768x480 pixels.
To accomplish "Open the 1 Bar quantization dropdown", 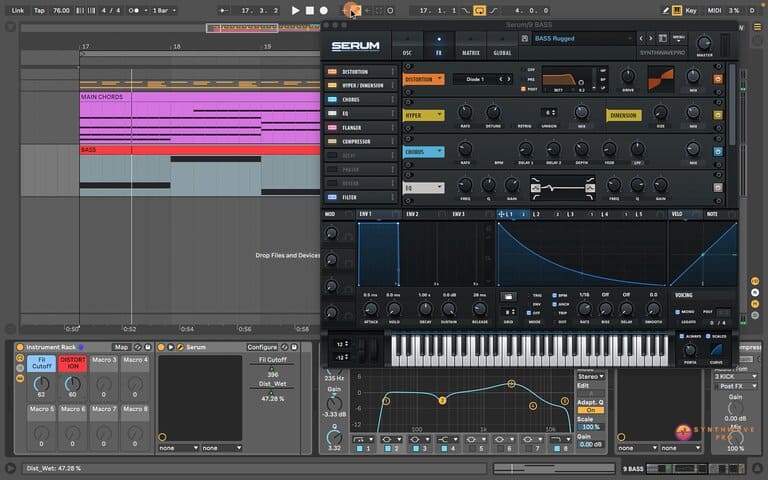I will [x=164, y=10].
